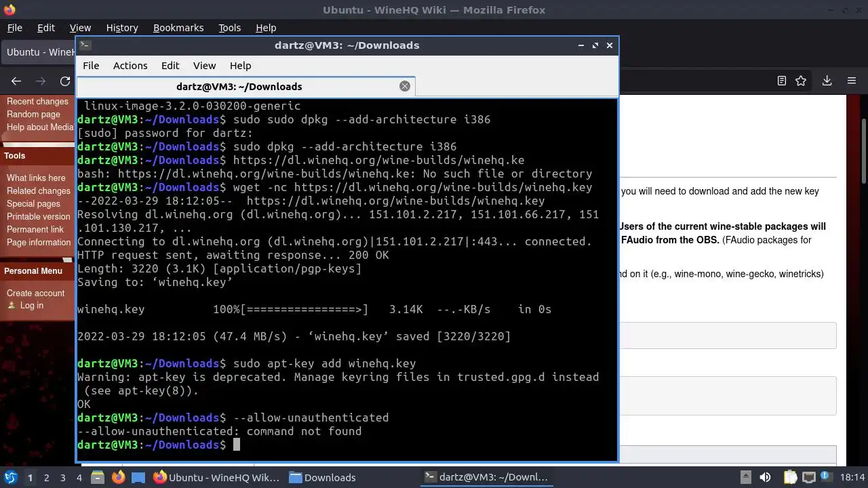
Task: Open the volume control tray icon
Action: click(x=765, y=477)
